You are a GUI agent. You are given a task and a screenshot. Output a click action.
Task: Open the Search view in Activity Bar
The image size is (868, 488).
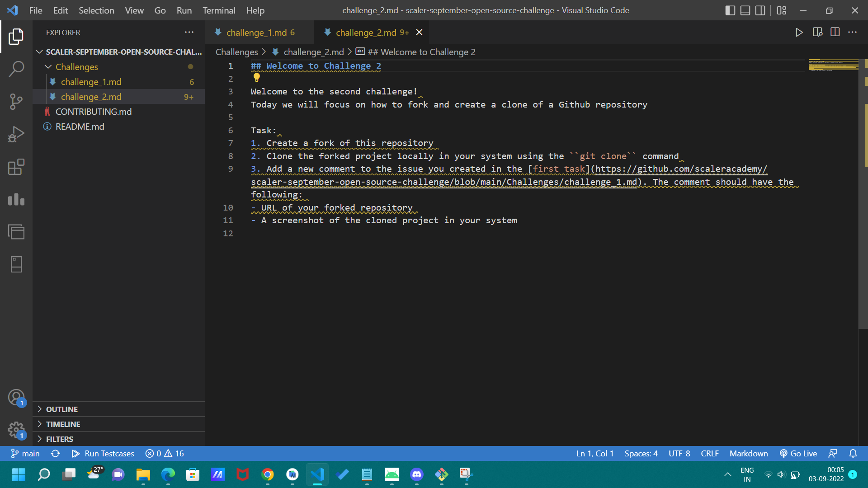[16, 69]
